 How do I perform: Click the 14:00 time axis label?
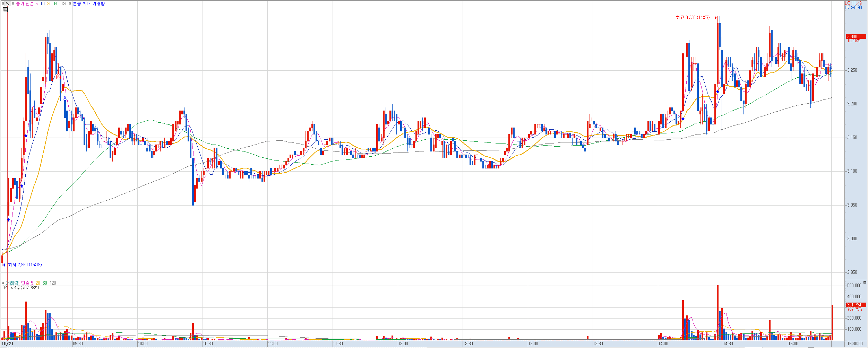click(x=663, y=344)
